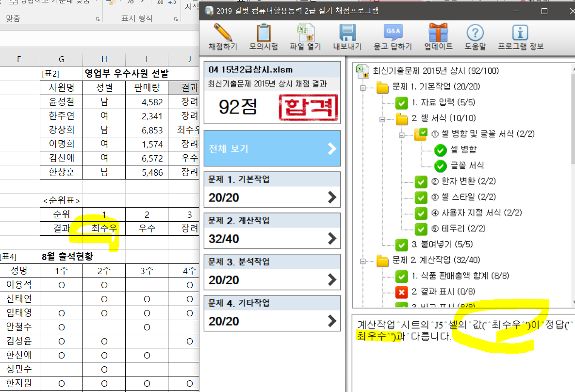Click the 채점하기 pencil icon
Screen dimensions: 575x392
(x=223, y=33)
